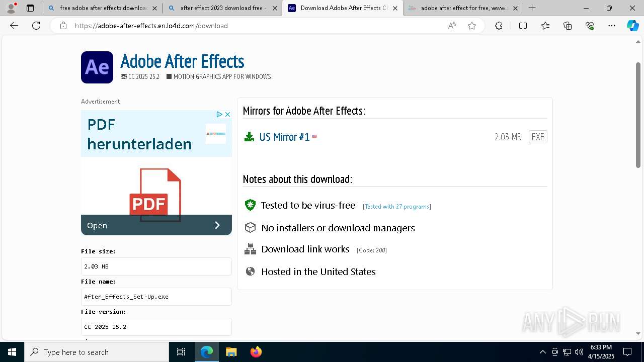Image resolution: width=644 pixels, height=362 pixels.
Task: Open Task View on the taskbar
Action: pyautogui.click(x=181, y=352)
